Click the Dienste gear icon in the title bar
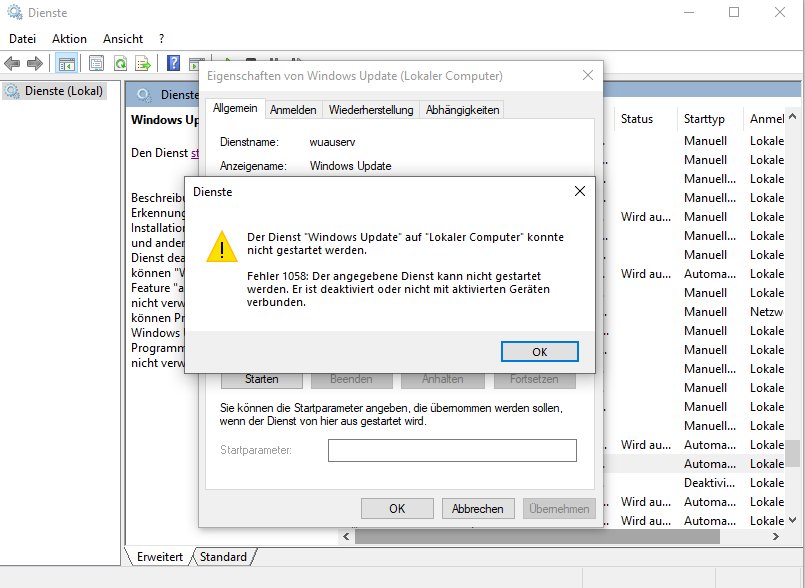 (14, 12)
